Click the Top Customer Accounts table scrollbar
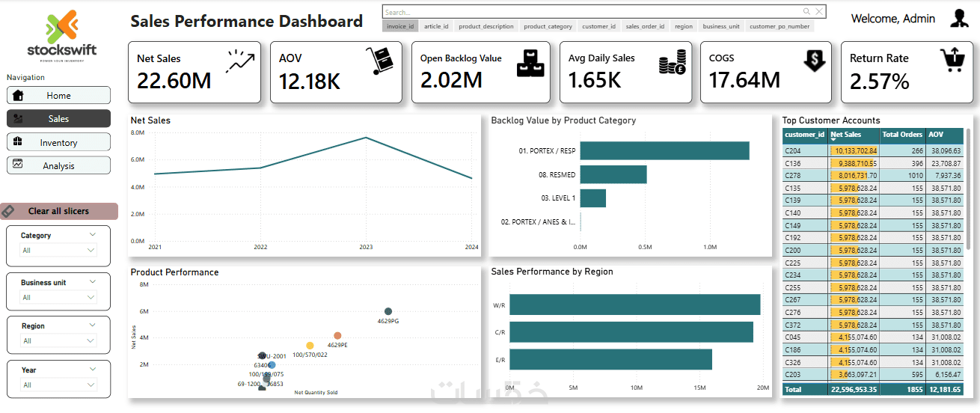This screenshot has width=980, height=413. [x=970, y=189]
